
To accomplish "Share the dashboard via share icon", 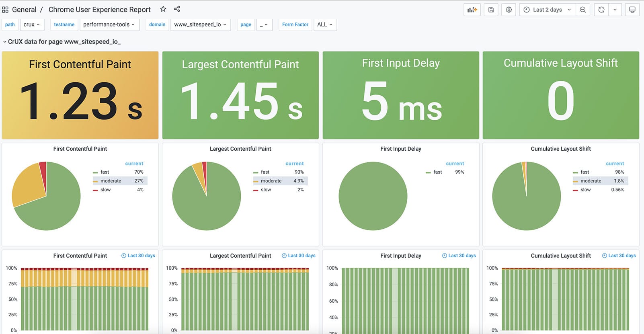I will point(177,9).
